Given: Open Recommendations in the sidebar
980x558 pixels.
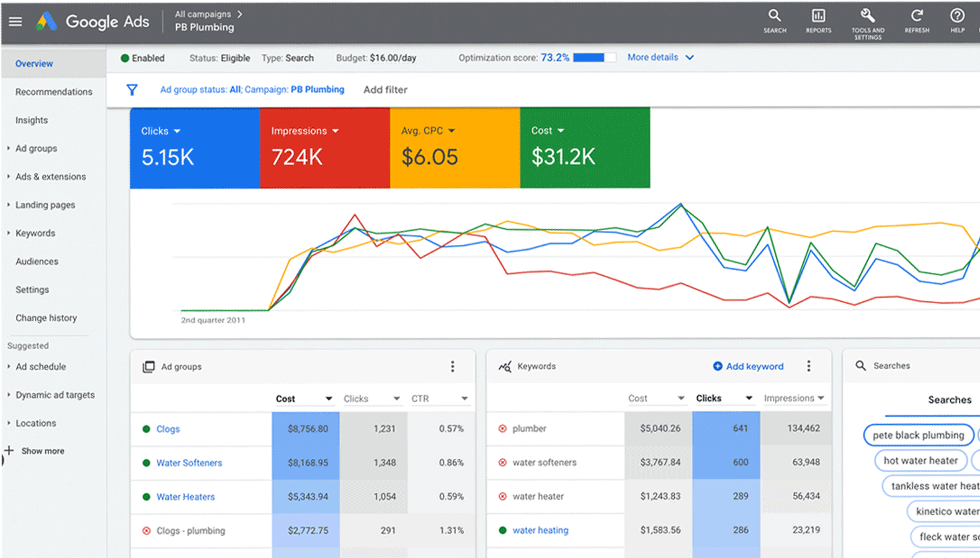Looking at the screenshot, I should (54, 92).
